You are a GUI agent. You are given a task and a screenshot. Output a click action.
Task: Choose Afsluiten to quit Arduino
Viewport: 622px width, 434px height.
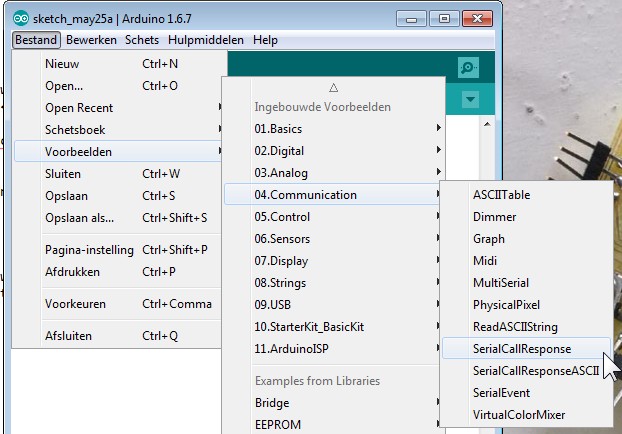[x=117, y=336]
